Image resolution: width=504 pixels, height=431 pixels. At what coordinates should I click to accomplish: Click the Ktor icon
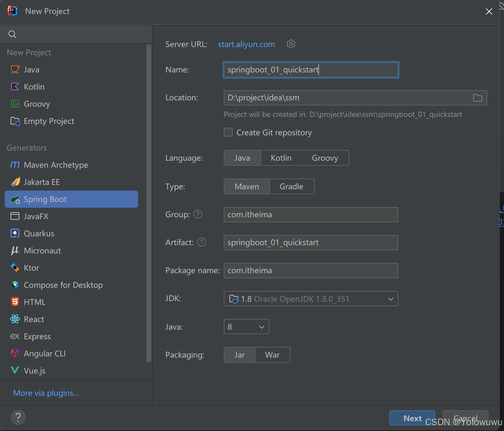(15, 267)
